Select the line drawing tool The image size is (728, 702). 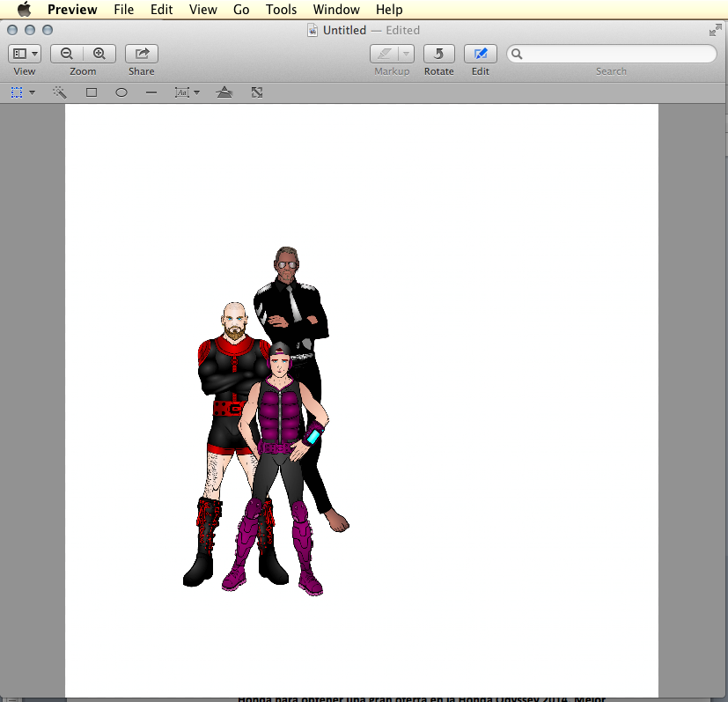151,92
